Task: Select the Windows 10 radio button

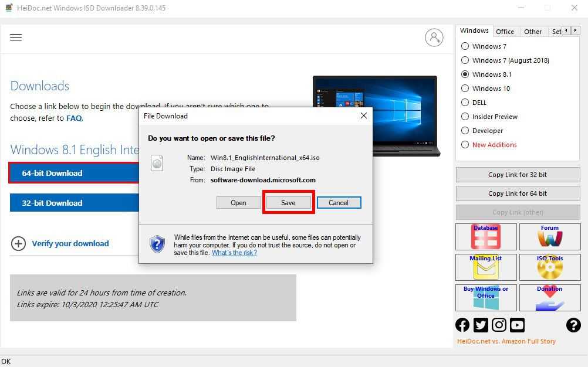Action: point(464,88)
